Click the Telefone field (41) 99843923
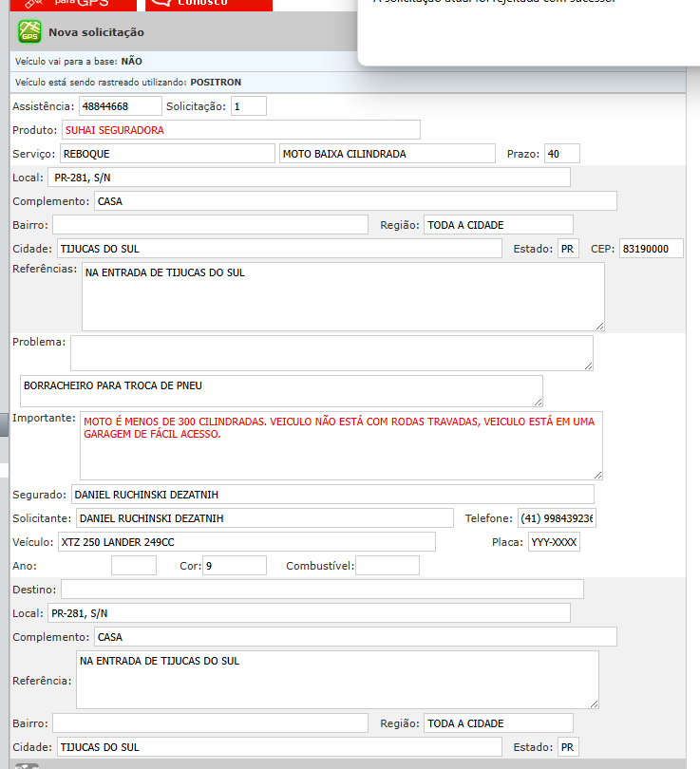The image size is (700, 769). 557,518
